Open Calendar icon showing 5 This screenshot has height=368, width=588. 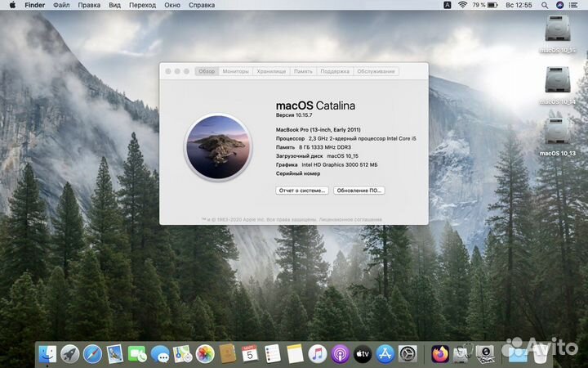pyautogui.click(x=250, y=354)
